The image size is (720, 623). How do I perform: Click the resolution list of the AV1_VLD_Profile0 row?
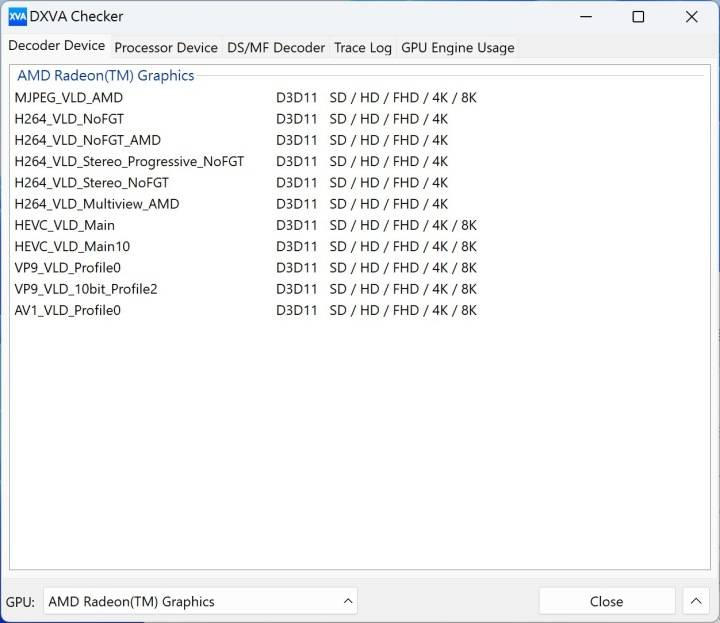tap(403, 310)
